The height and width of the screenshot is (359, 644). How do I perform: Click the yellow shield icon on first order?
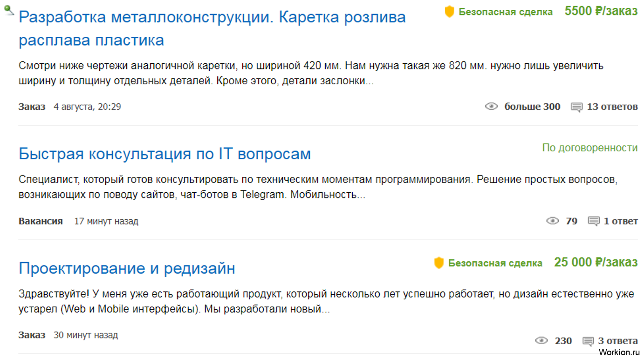(x=449, y=12)
